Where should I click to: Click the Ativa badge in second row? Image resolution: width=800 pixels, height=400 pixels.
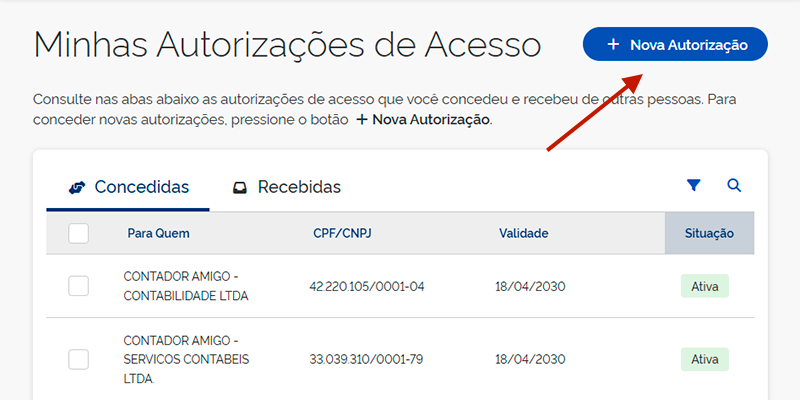pos(705,359)
